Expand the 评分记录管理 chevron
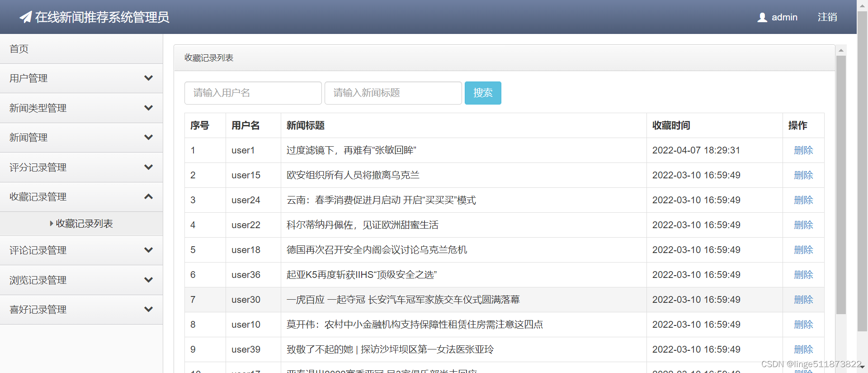Image resolution: width=868 pixels, height=373 pixels. pyautogui.click(x=148, y=167)
